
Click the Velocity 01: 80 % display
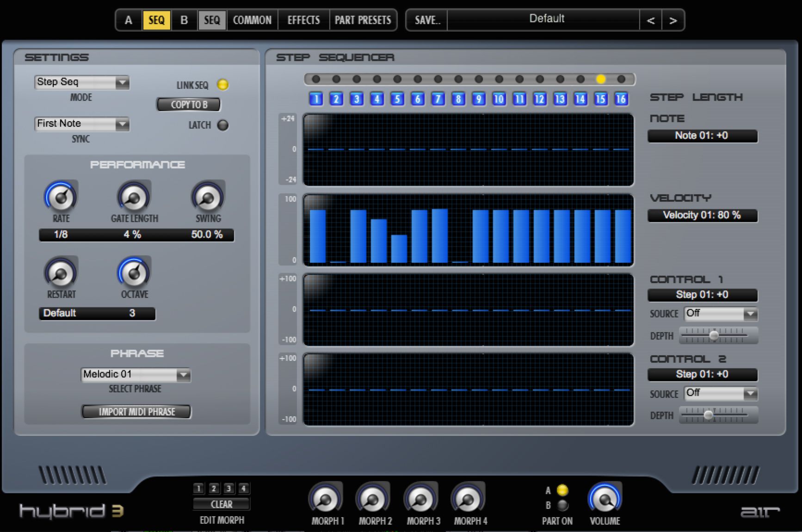coord(702,215)
